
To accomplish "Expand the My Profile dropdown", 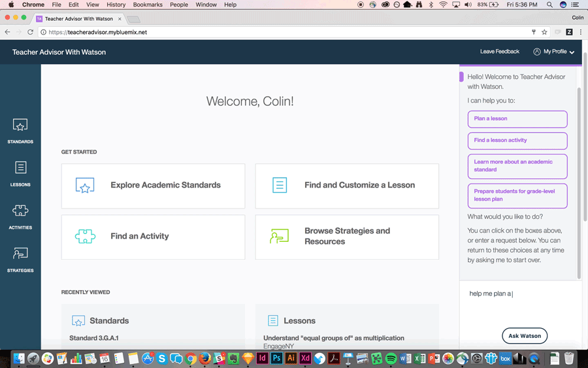I will click(554, 52).
